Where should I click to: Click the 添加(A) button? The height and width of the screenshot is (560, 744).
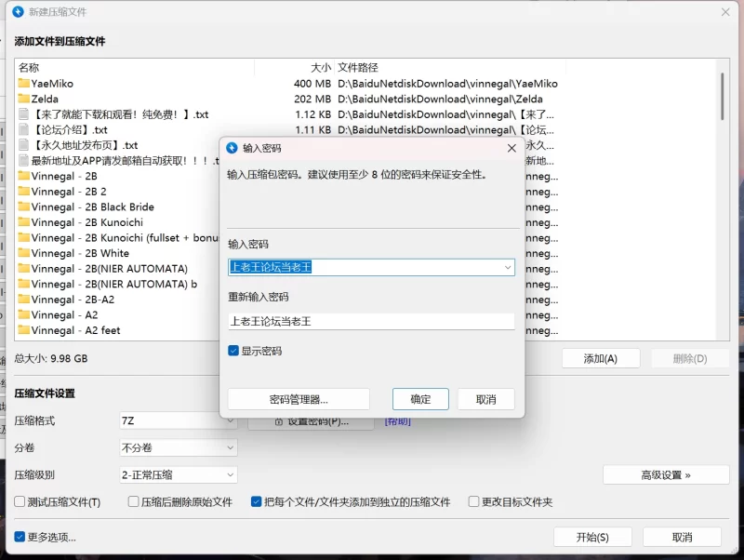601,358
